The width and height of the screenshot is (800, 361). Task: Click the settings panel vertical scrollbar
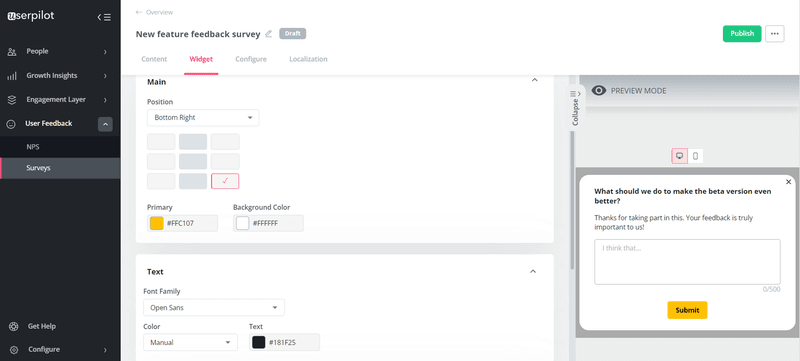[572, 200]
